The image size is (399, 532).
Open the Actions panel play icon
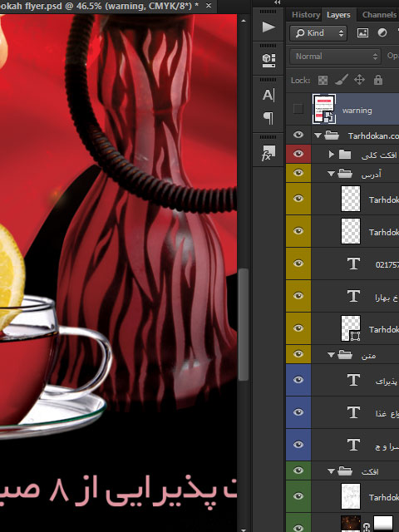pos(268,27)
